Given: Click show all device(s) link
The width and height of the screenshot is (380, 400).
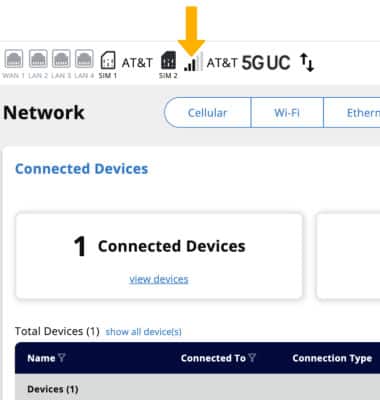Looking at the screenshot, I should point(144,332).
